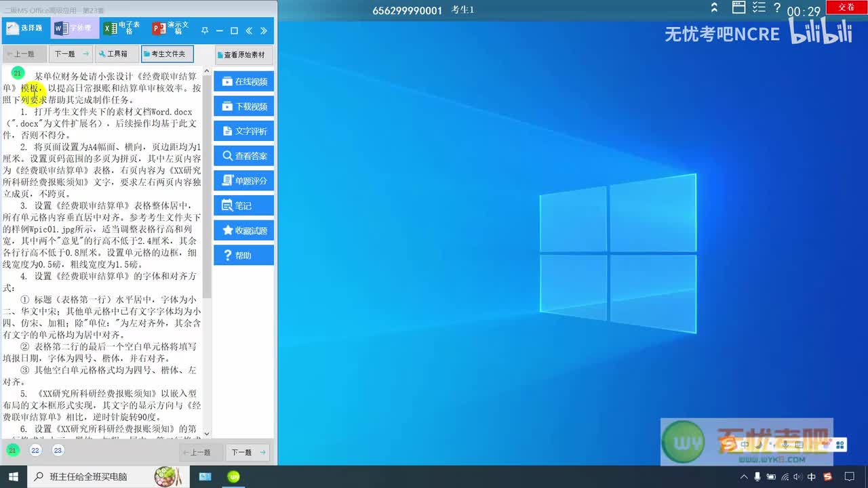This screenshot has width=868, height=488.
Task: Click double right chevron in blue header
Action: pos(264,30)
